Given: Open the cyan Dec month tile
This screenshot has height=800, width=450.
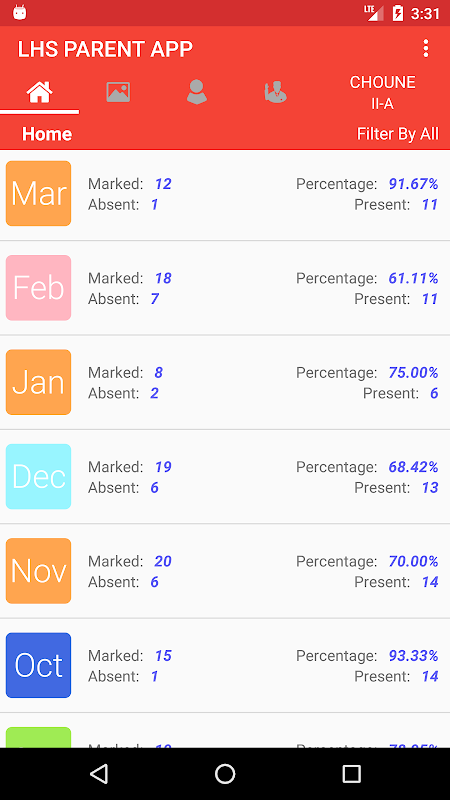Looking at the screenshot, I should point(38,477).
